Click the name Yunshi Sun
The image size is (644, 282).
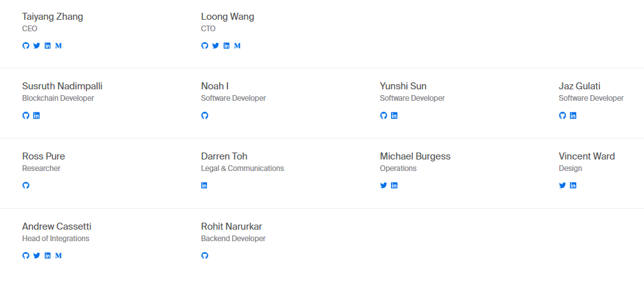click(x=403, y=86)
